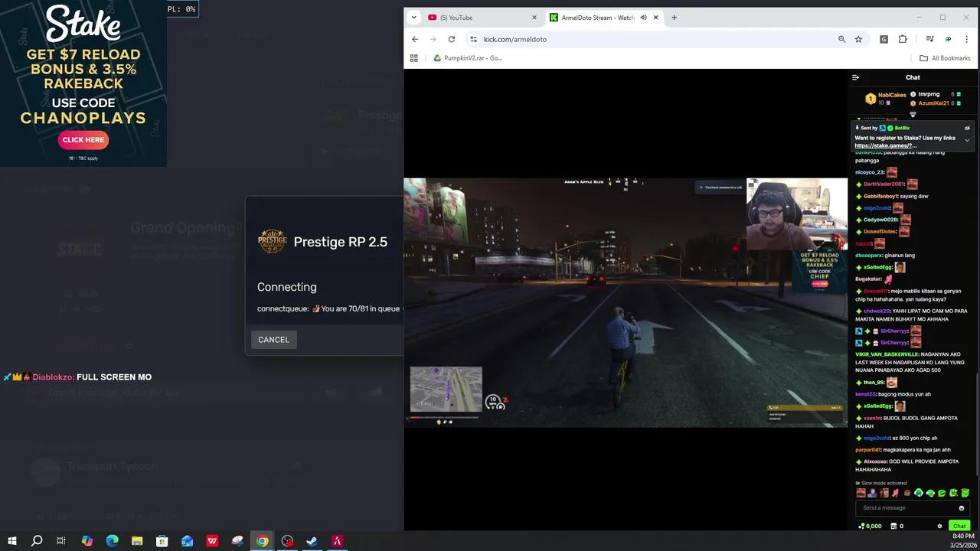Viewport: 980px width, 551px height.
Task: Click the AzumiKei21 leaderboard name
Action: point(934,103)
